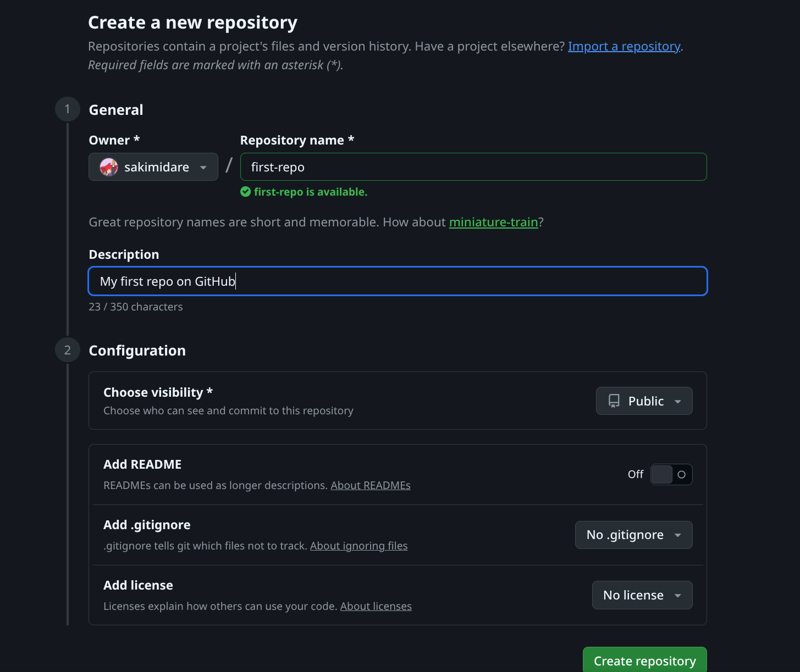
Task: Click the 'Required fields are marked' note
Action: coord(216,65)
